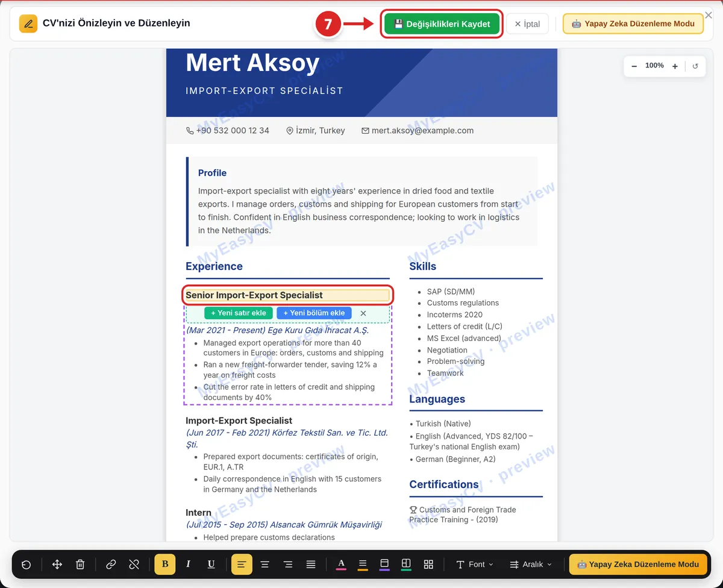Toggle underline formatting
This screenshot has width=723, height=588.
(x=211, y=565)
